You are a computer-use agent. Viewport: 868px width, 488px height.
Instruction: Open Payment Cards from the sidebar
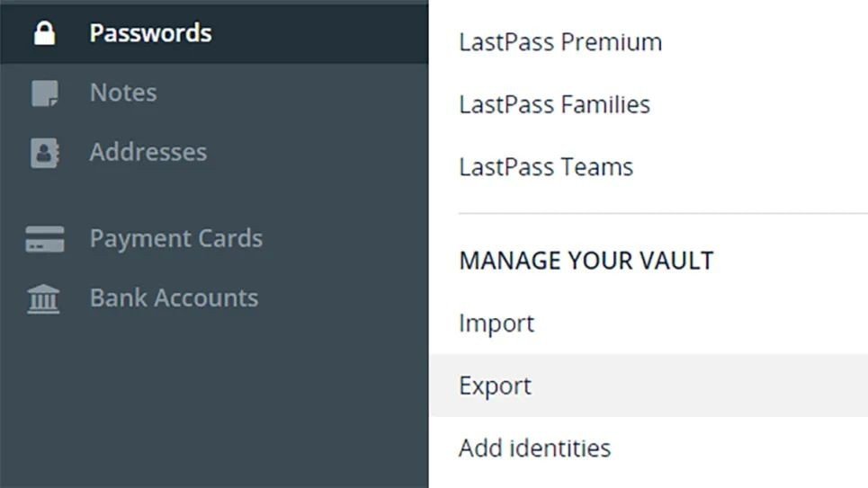coord(176,238)
